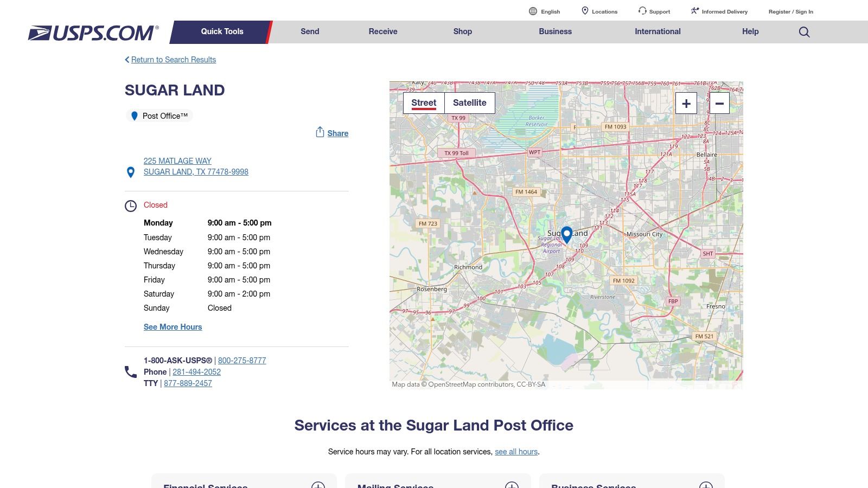Viewport: 868px width, 488px height.
Task: Click the Share upload icon
Action: (x=320, y=132)
